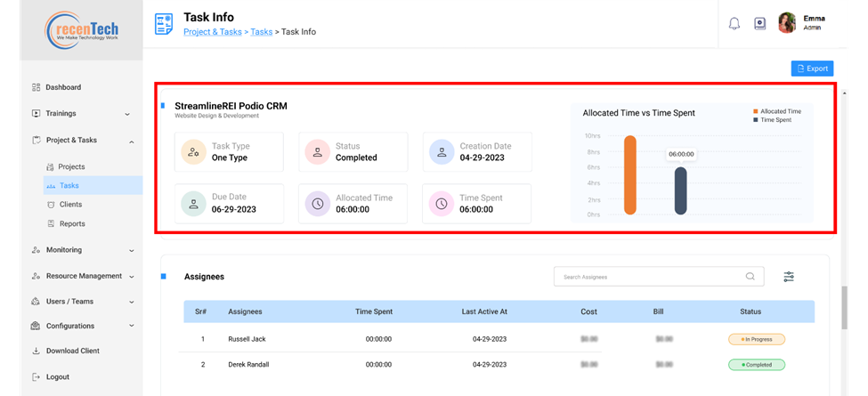The image size is (868, 396).
Task: Expand the Resource Management chevron
Action: [x=131, y=277]
